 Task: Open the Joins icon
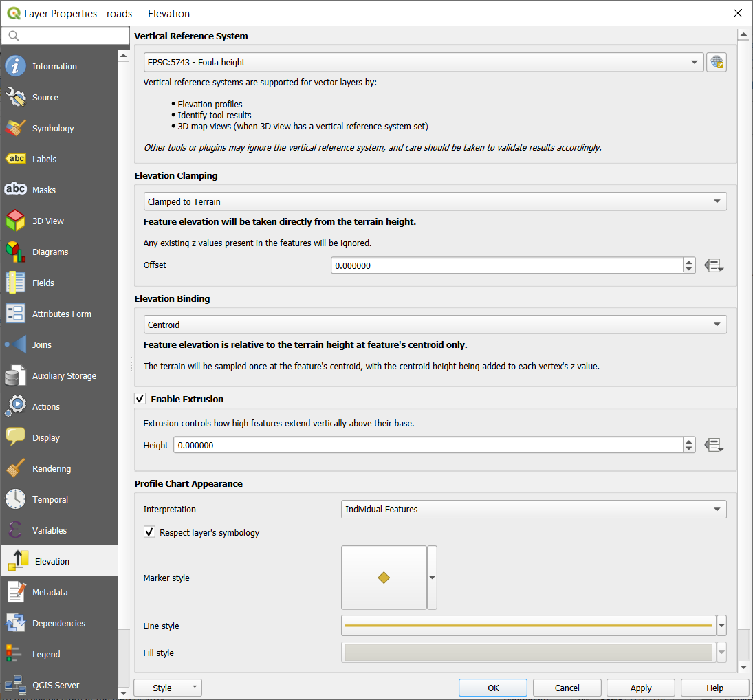pyautogui.click(x=15, y=344)
